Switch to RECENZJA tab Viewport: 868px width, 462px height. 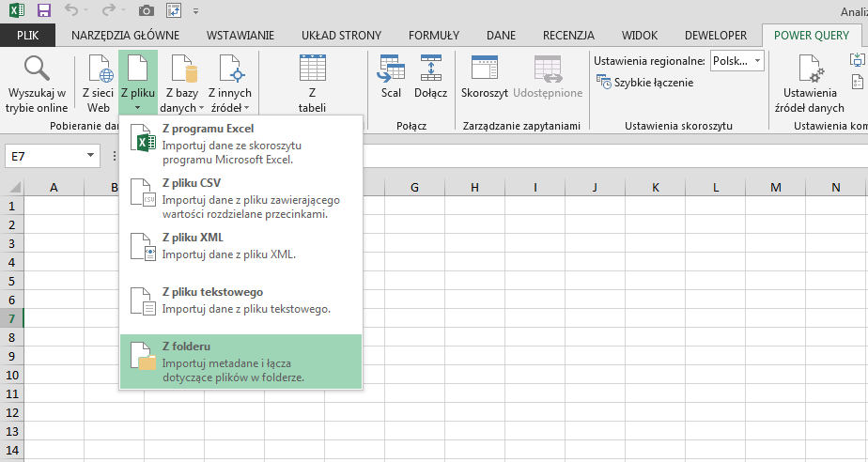[x=568, y=36]
